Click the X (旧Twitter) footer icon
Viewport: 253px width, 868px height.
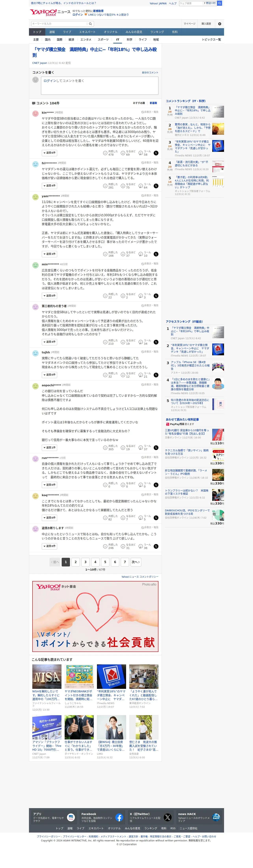(167, 817)
